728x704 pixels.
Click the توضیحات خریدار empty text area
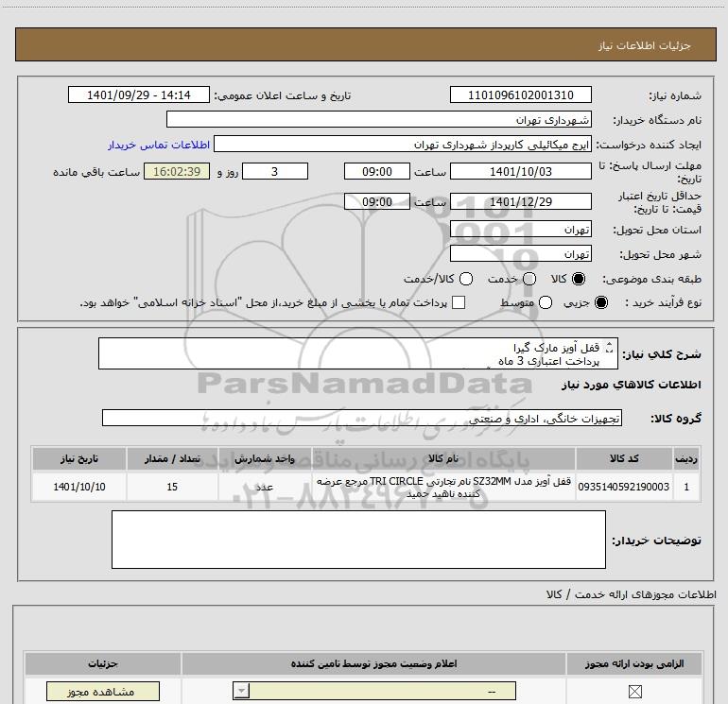tap(358, 540)
